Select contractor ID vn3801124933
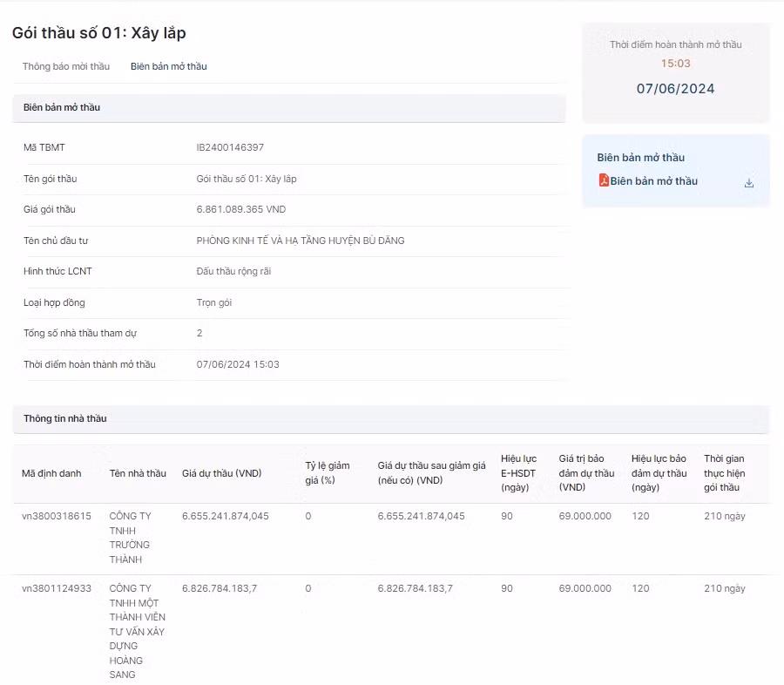Viewport: 784px width, 685px height. click(57, 588)
